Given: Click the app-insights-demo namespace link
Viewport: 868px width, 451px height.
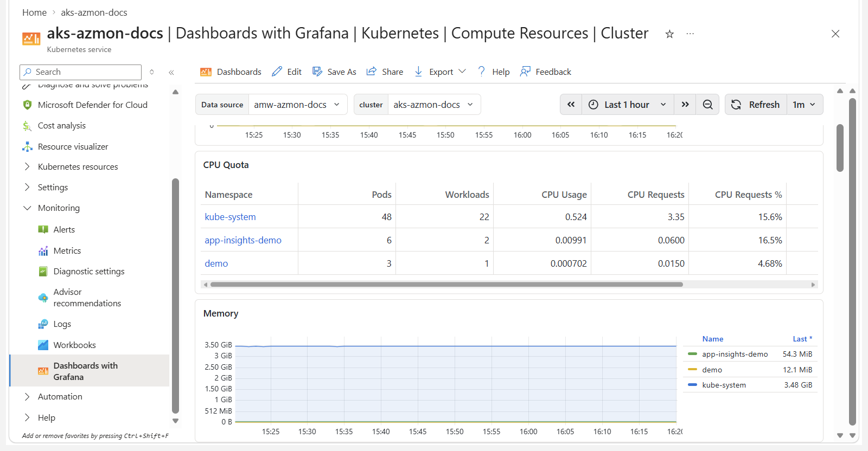Looking at the screenshot, I should coord(243,240).
